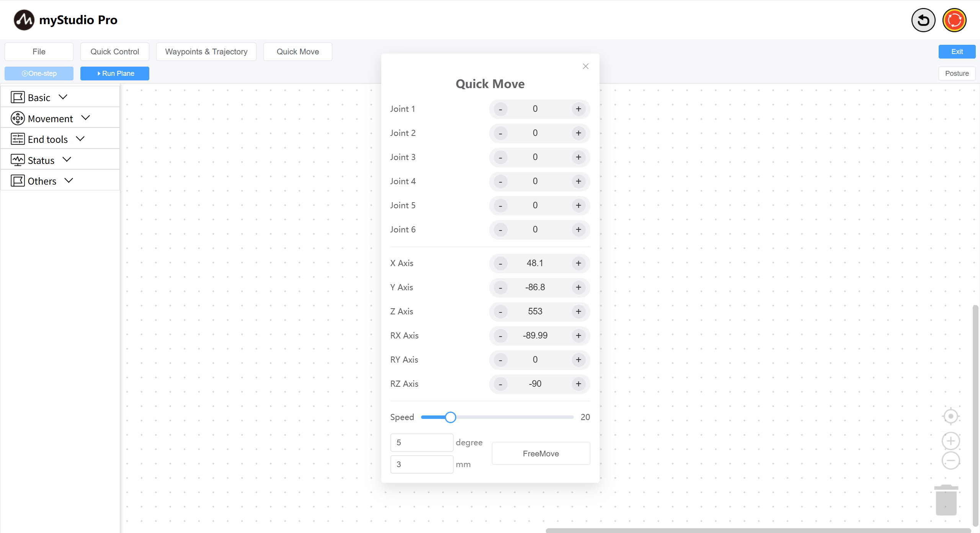Click the FreeMove button

coord(541,453)
